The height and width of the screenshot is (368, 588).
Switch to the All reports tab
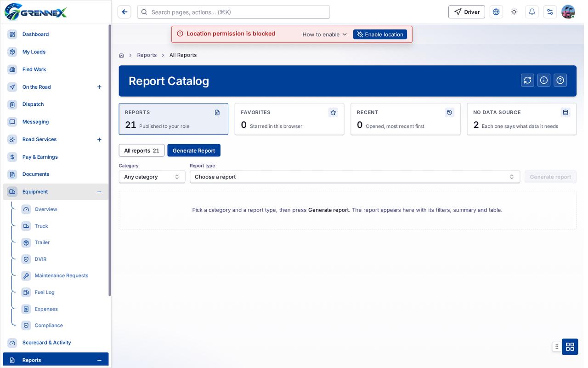tap(141, 150)
